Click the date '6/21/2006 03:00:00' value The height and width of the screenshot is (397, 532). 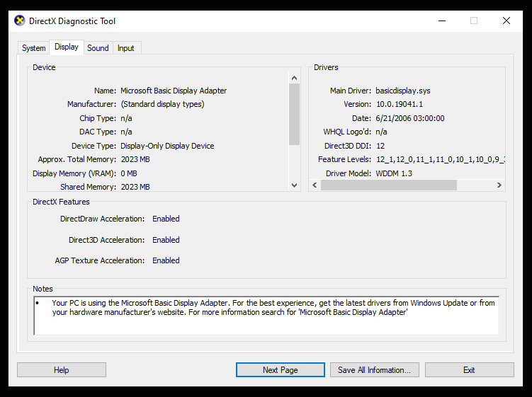(x=410, y=118)
